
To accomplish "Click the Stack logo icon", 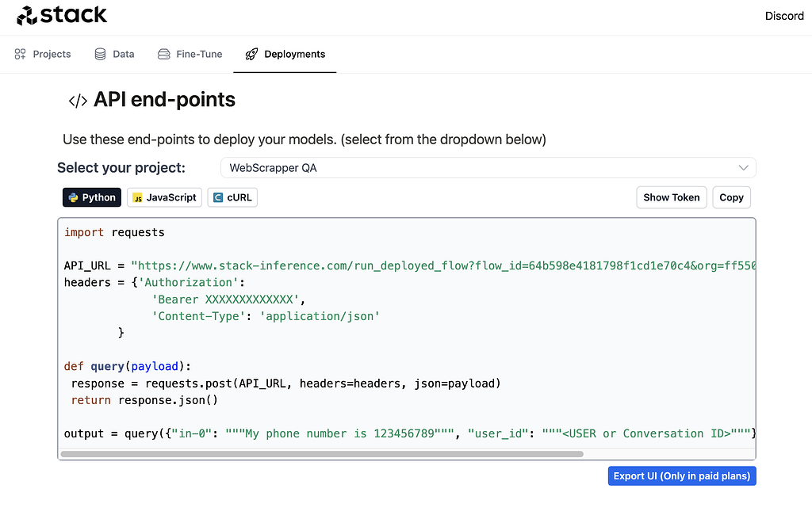I will pyautogui.click(x=26, y=15).
